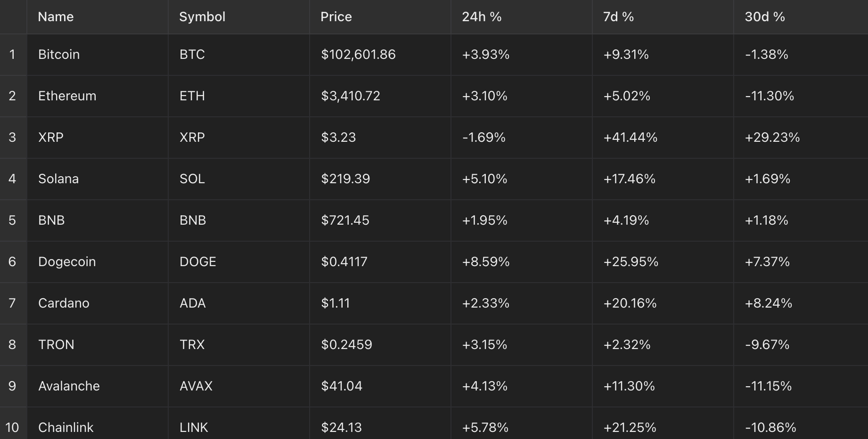The image size is (868, 439).
Task: Open the Bitcoin entry
Action: (x=59, y=54)
